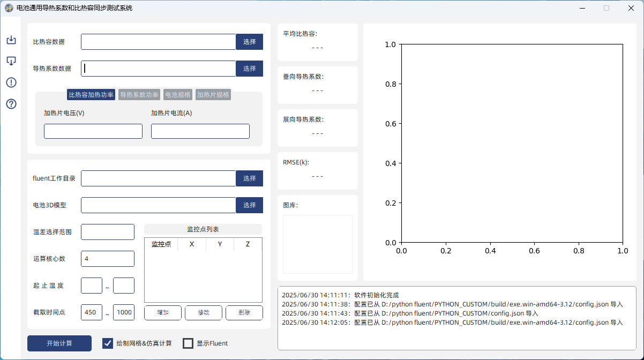644x360 pixels.
Task: Switch to 导热系数功率 tab
Action: [x=139, y=95]
